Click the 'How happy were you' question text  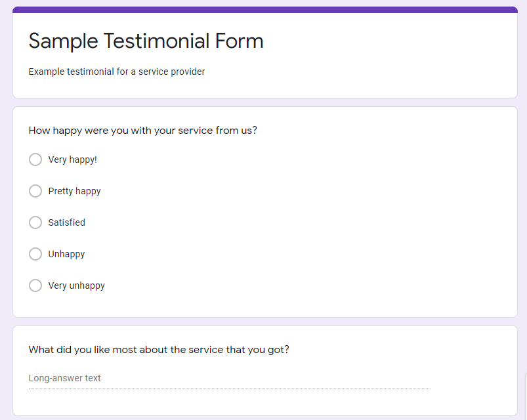142,131
